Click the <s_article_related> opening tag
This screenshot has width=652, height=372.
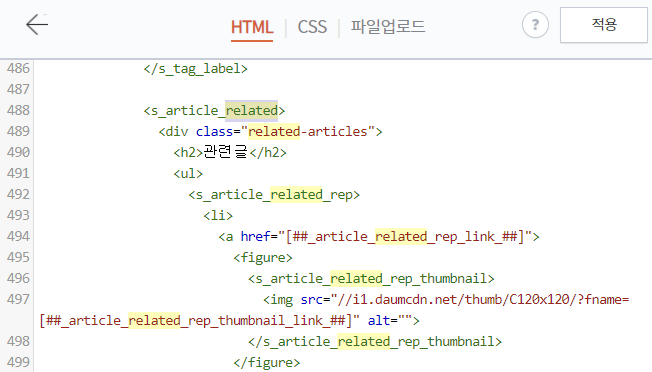214,111
